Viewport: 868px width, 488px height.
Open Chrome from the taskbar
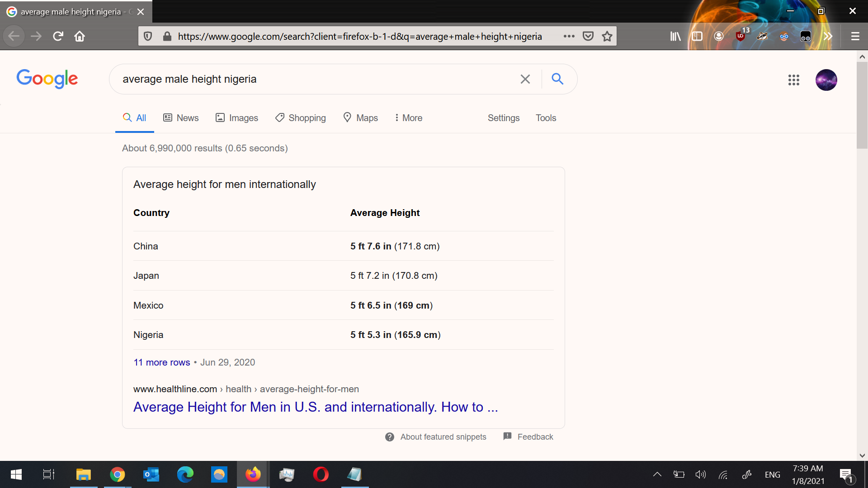117,474
